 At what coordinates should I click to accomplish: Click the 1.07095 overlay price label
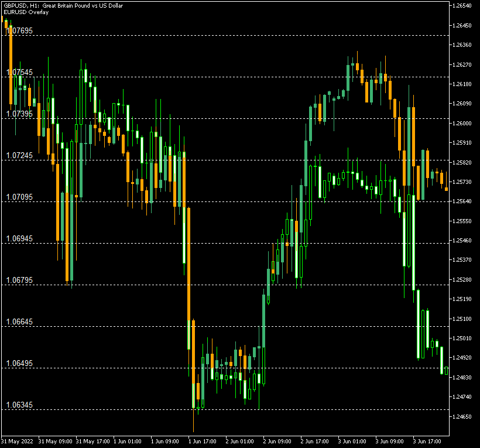click(19, 197)
